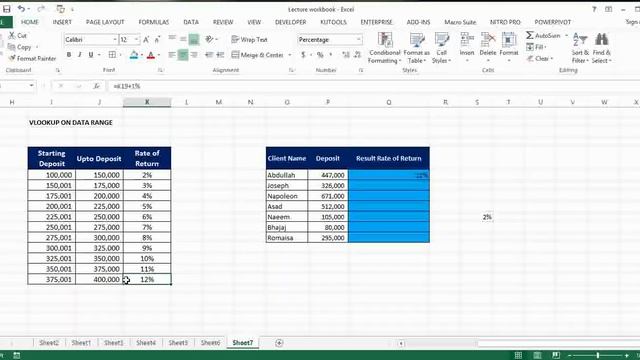Toggle align text right
Image resolution: width=640 pixels, height=360 pixels.
click(x=194, y=55)
